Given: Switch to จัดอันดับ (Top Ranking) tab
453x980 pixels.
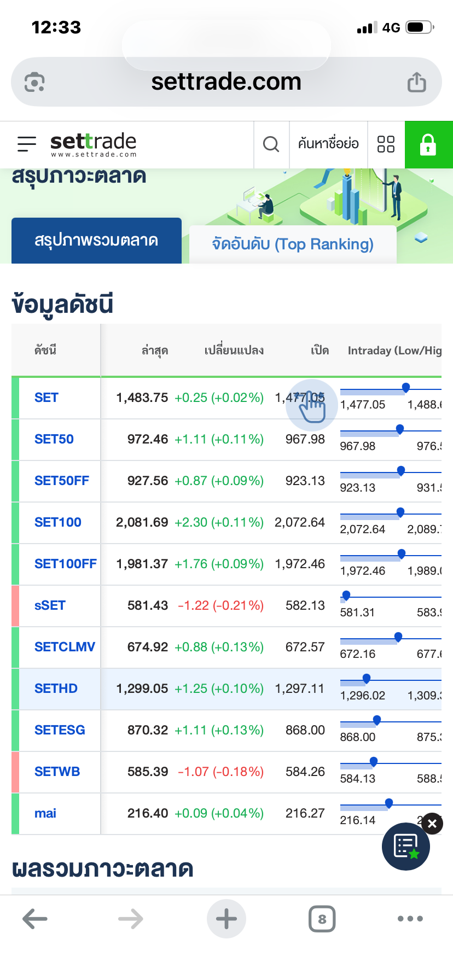Looking at the screenshot, I should pos(293,244).
